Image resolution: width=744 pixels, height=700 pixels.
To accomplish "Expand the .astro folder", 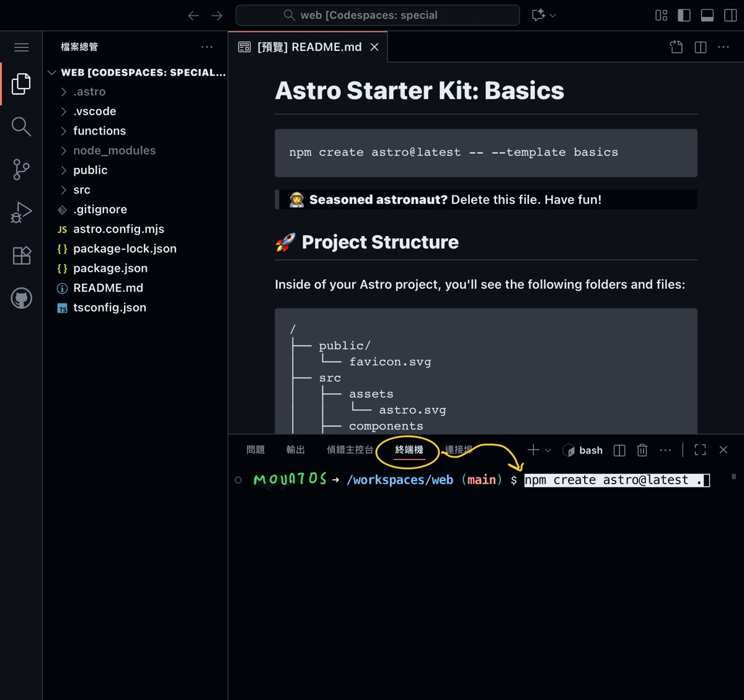I will point(135,92).
